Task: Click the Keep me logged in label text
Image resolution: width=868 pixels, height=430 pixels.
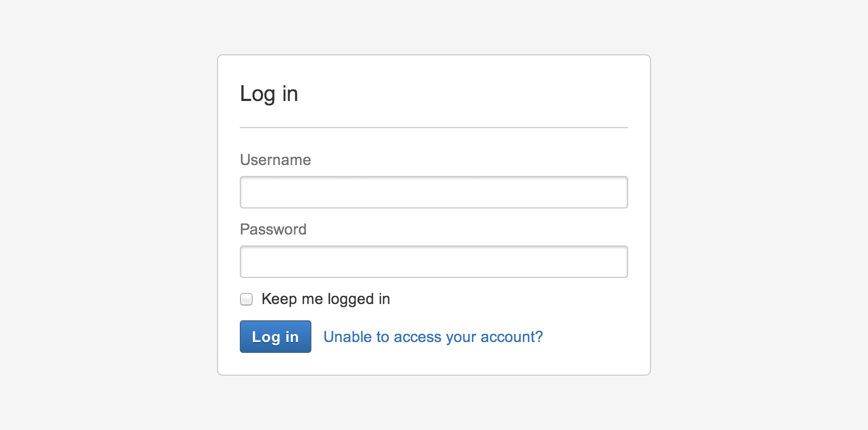Action: [x=325, y=299]
